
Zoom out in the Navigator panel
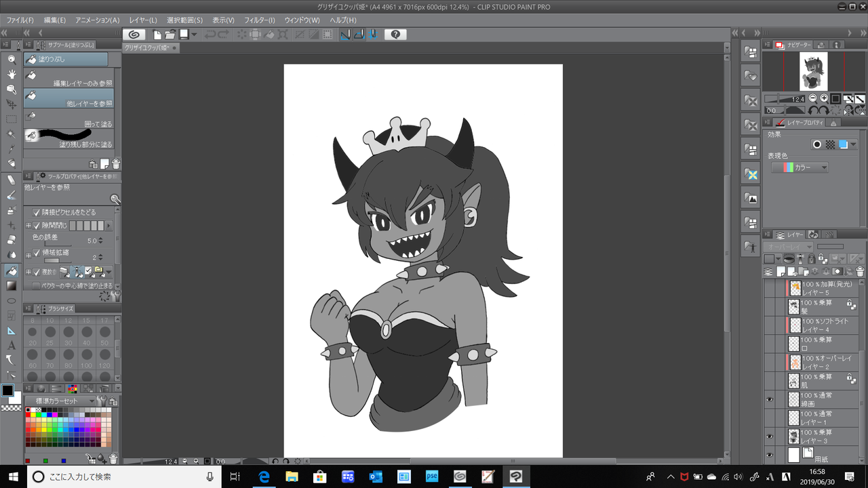[813, 99]
